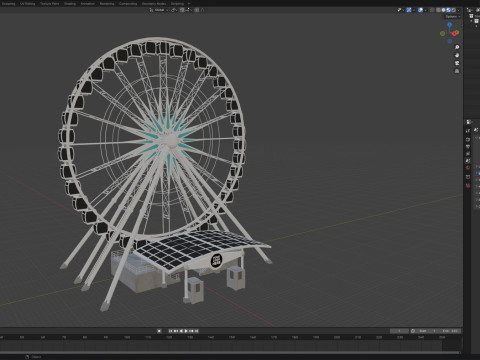
Task: Toggle the preview range clock icon
Action: 413,331
